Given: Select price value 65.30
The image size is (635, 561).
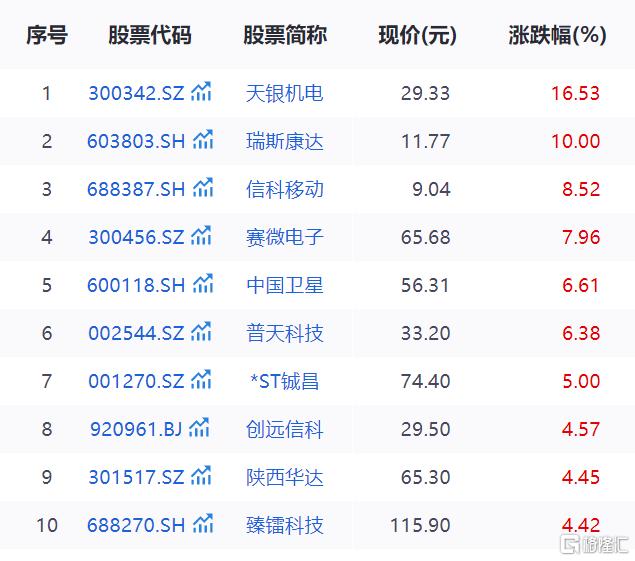Looking at the screenshot, I should (x=426, y=478).
